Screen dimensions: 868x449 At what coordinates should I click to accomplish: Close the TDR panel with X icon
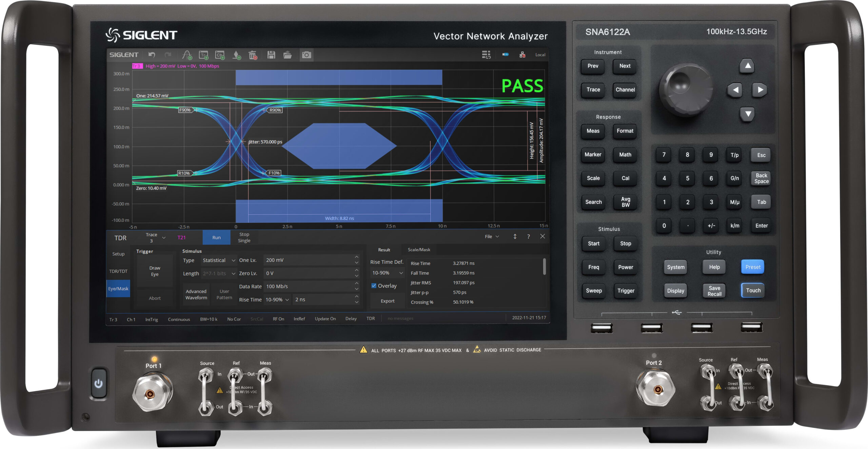[x=542, y=236]
